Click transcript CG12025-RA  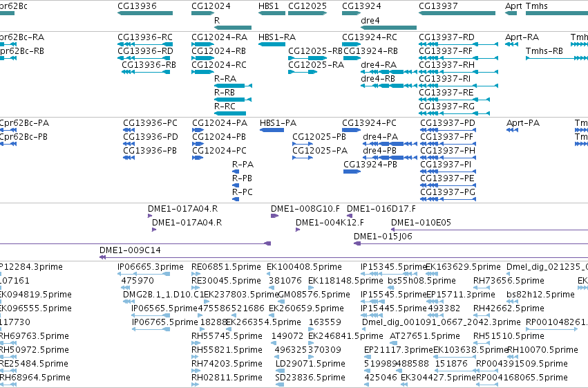316,65
